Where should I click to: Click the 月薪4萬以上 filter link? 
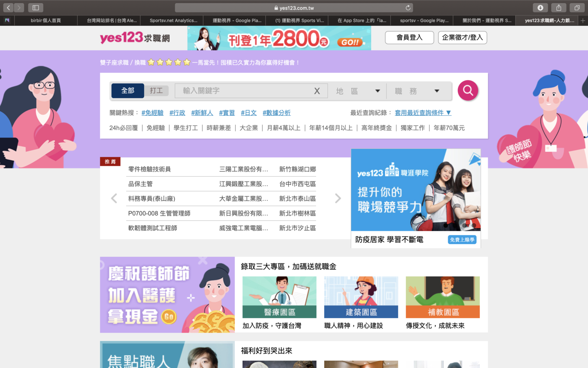point(283,128)
